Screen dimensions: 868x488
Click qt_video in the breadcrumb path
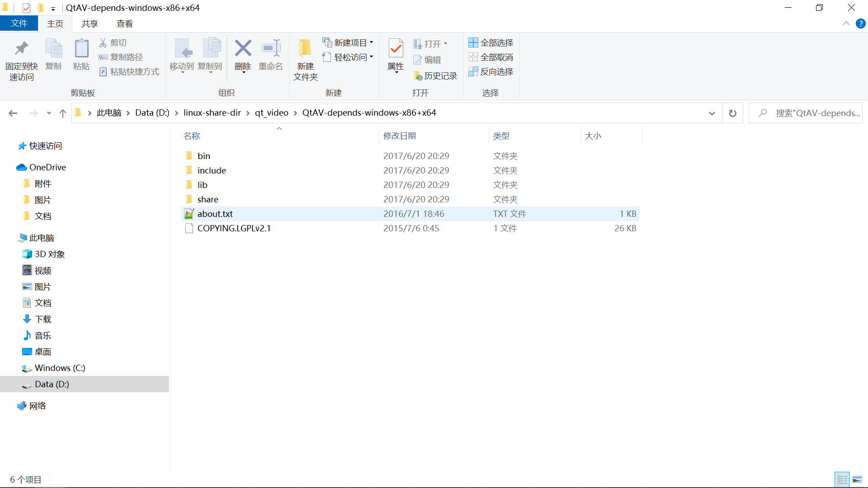tap(271, 113)
